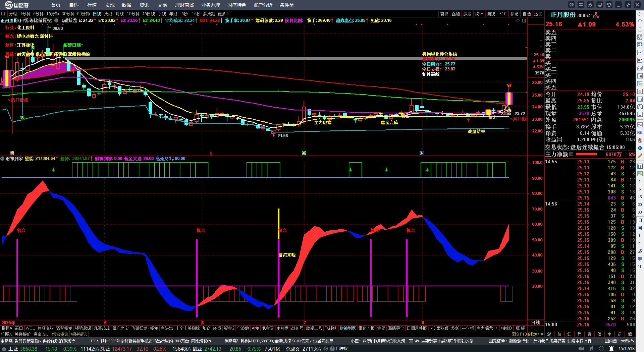Click the blue move-cross arrows icon
This screenshot has width=644, height=352.
tap(640, 148)
